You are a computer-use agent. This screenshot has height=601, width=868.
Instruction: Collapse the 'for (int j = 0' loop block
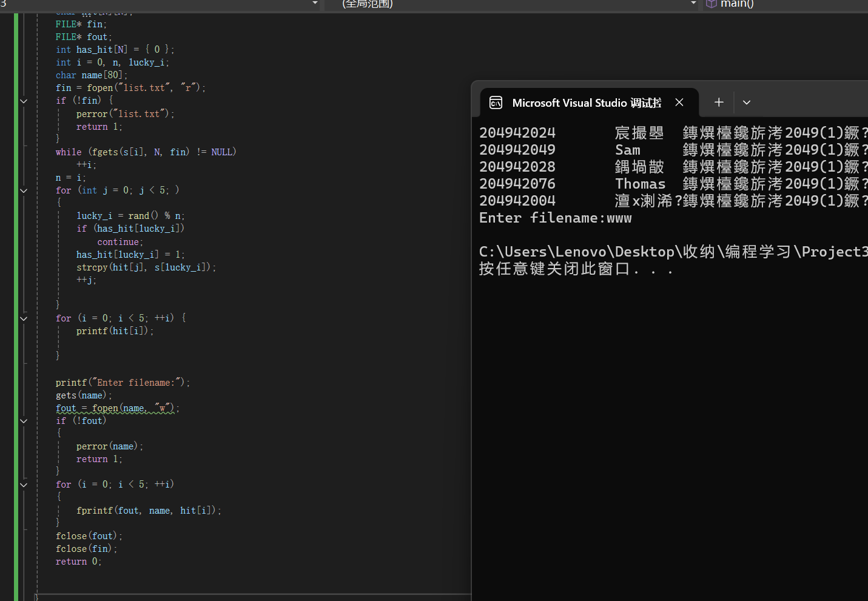24,190
